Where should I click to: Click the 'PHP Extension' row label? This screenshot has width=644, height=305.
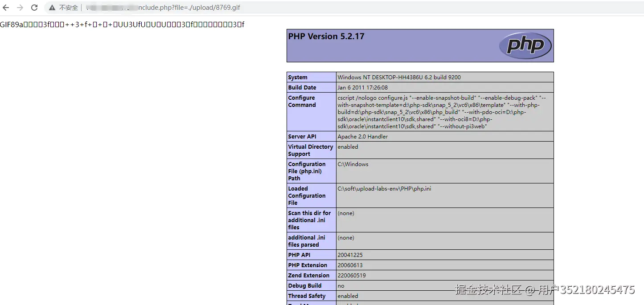308,265
